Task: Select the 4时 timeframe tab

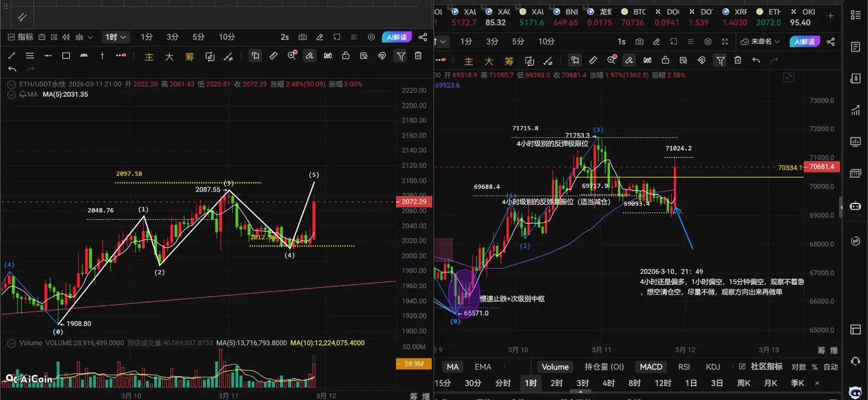Action: (x=609, y=383)
